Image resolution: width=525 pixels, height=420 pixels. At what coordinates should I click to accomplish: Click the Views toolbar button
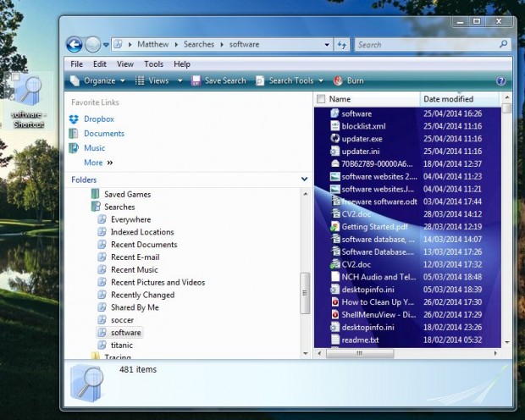point(152,80)
